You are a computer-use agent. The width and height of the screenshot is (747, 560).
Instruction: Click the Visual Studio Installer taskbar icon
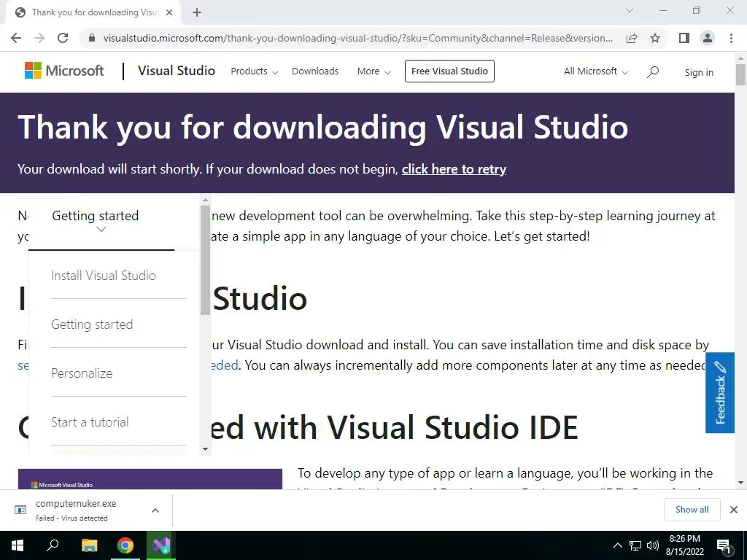pos(161,545)
